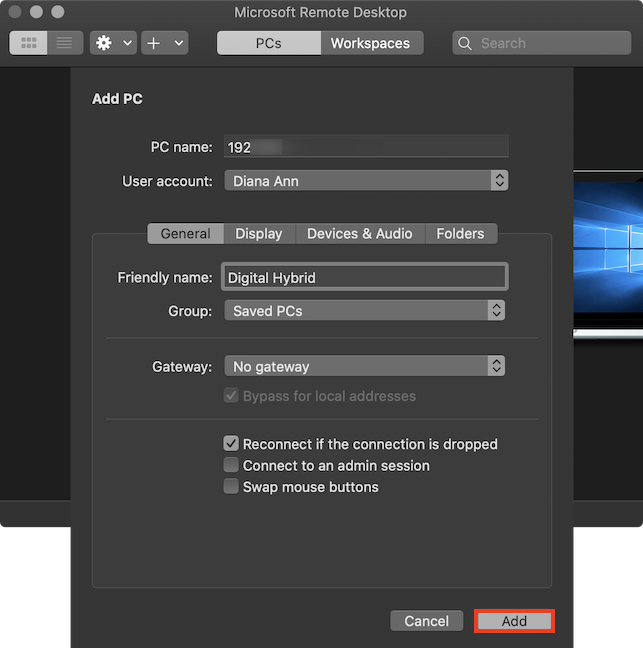Click the Cancel button

point(426,621)
